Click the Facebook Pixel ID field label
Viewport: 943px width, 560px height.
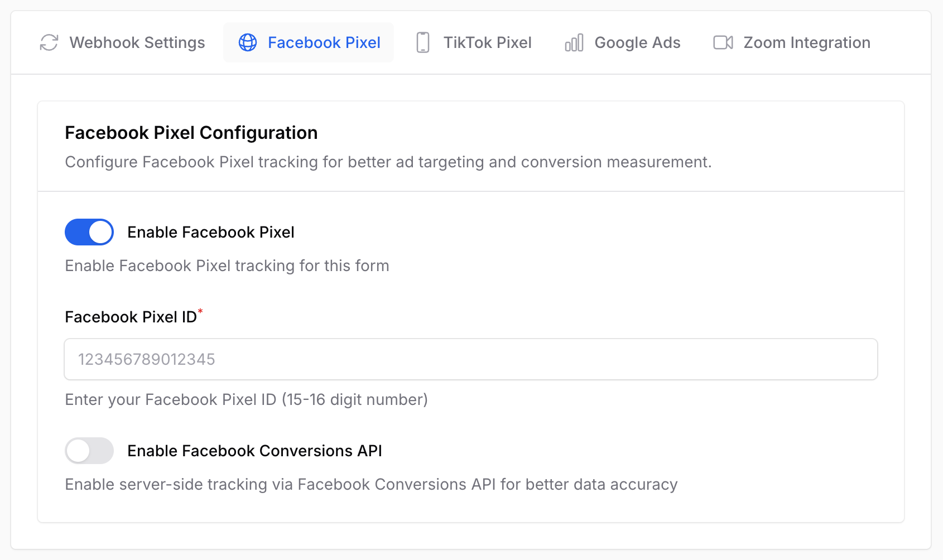click(x=131, y=317)
